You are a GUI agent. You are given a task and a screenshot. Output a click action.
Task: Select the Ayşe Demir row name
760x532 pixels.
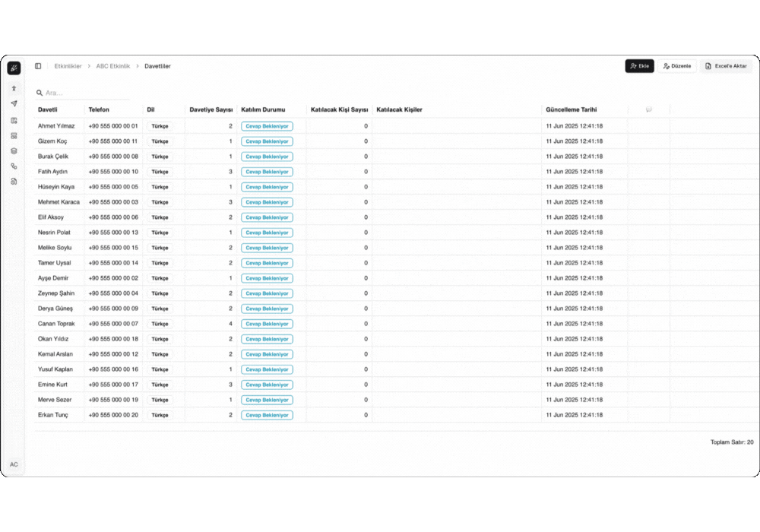point(53,278)
